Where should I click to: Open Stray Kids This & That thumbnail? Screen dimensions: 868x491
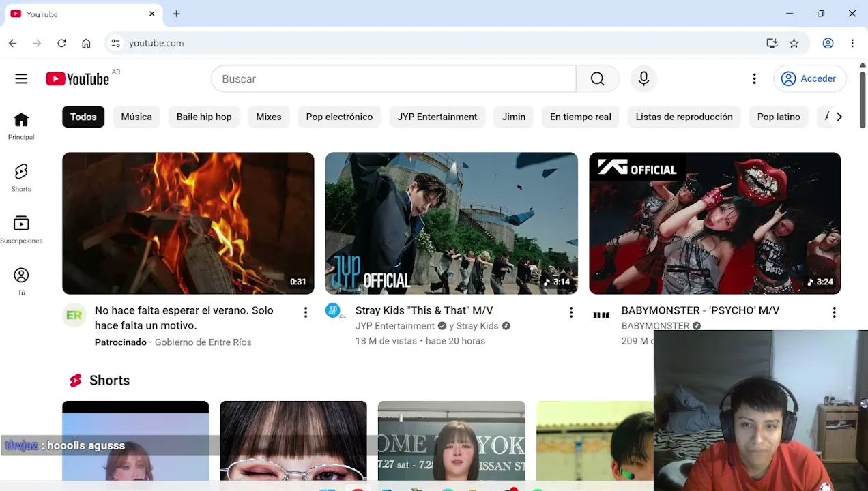452,223
